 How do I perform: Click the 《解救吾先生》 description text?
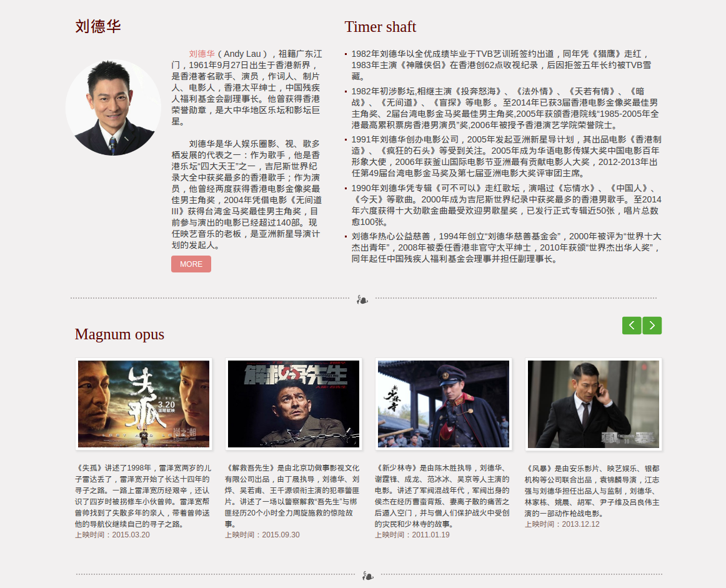[293, 496]
